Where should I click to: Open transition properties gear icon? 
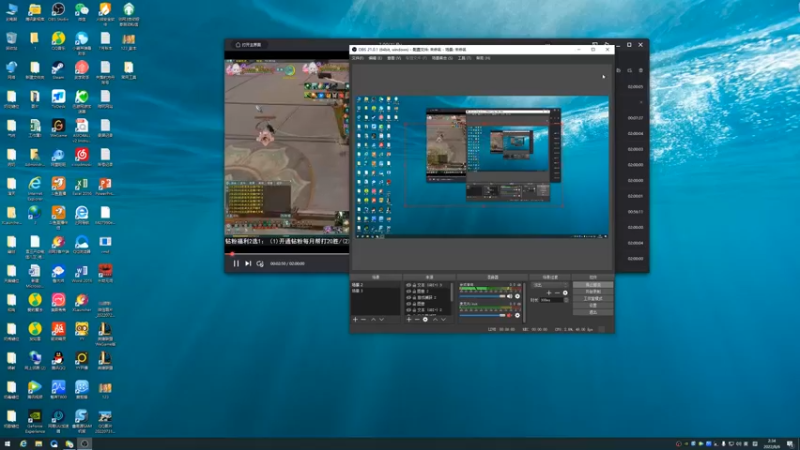click(x=565, y=293)
